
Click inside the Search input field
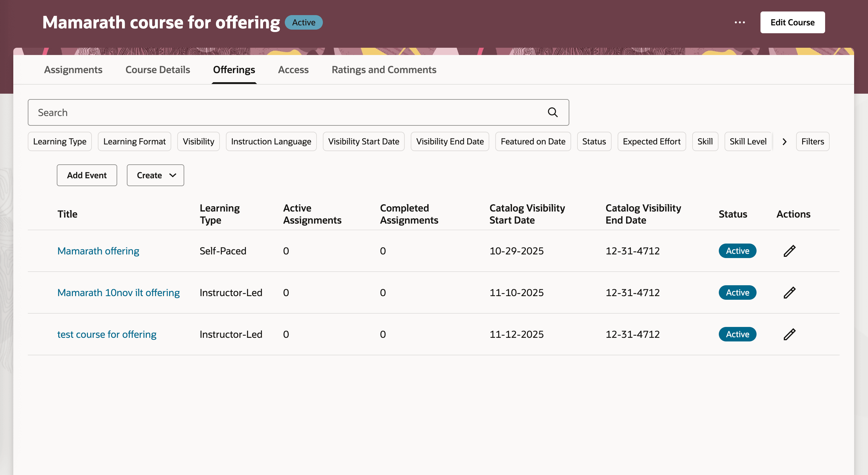pos(236,112)
